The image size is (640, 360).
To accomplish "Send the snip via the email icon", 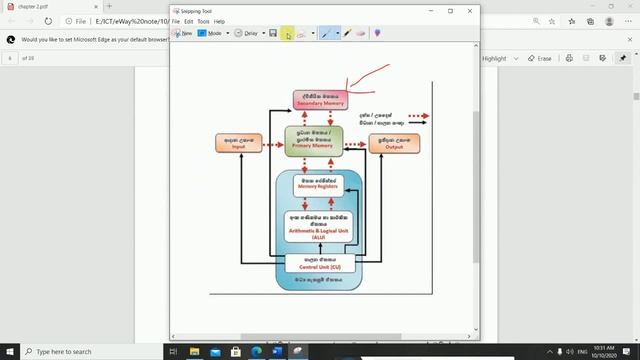I will click(302, 34).
